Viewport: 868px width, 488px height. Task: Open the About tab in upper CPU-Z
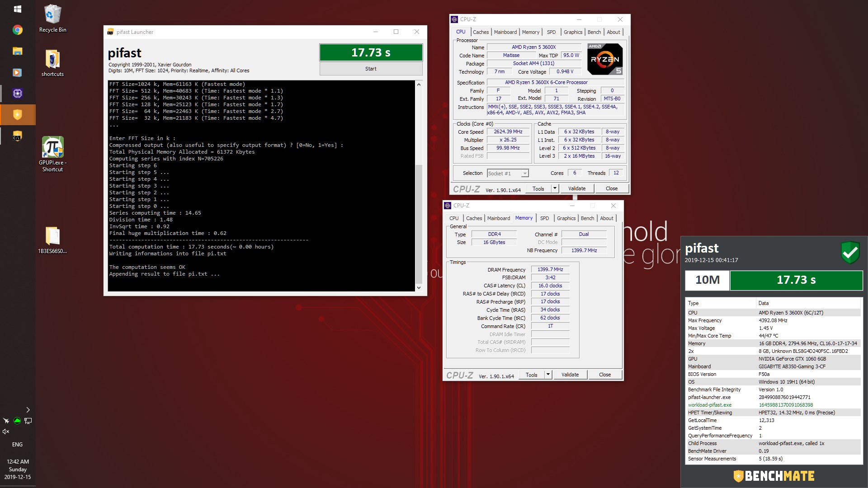(613, 32)
